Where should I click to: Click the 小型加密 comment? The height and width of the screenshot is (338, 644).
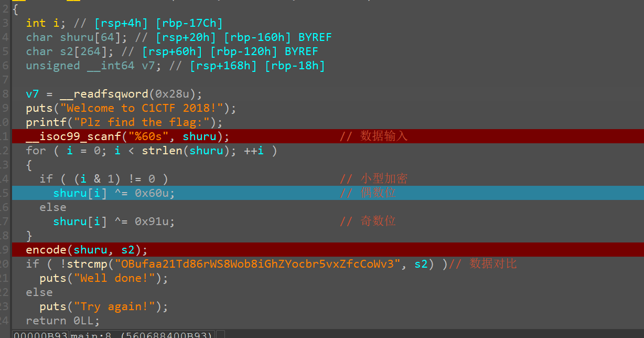point(383,179)
